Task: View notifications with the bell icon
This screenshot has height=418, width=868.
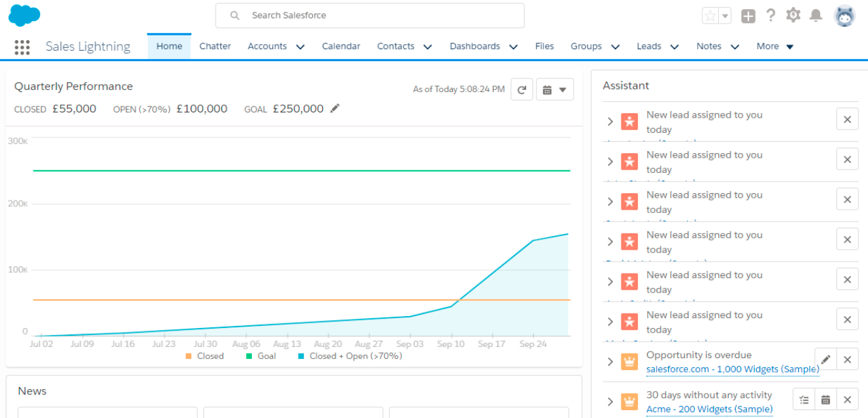Action: tap(816, 15)
